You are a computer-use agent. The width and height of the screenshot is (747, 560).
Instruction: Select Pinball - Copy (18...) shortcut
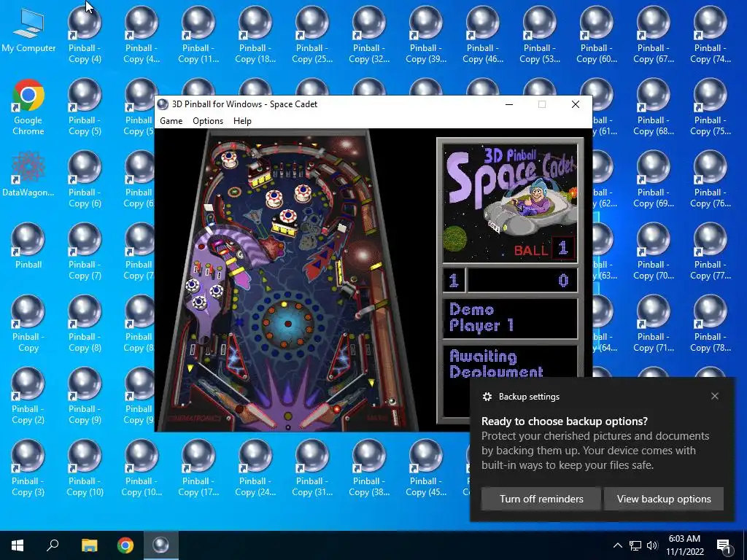pos(255,35)
